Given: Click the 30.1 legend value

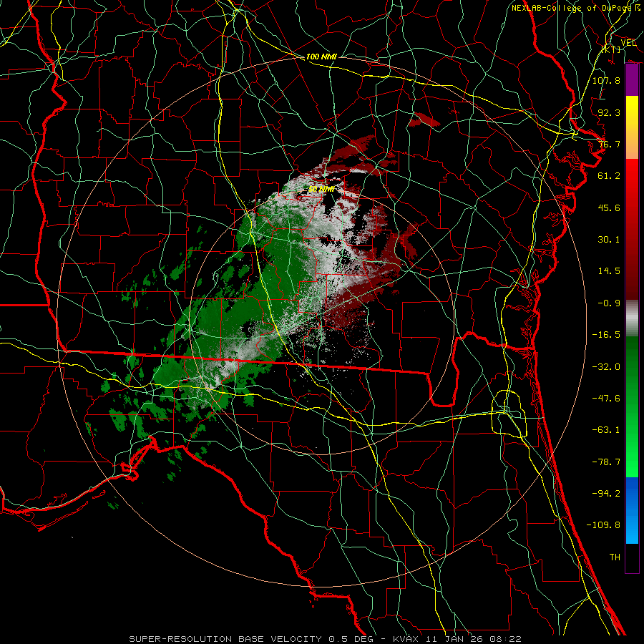Looking at the screenshot, I should [609, 240].
